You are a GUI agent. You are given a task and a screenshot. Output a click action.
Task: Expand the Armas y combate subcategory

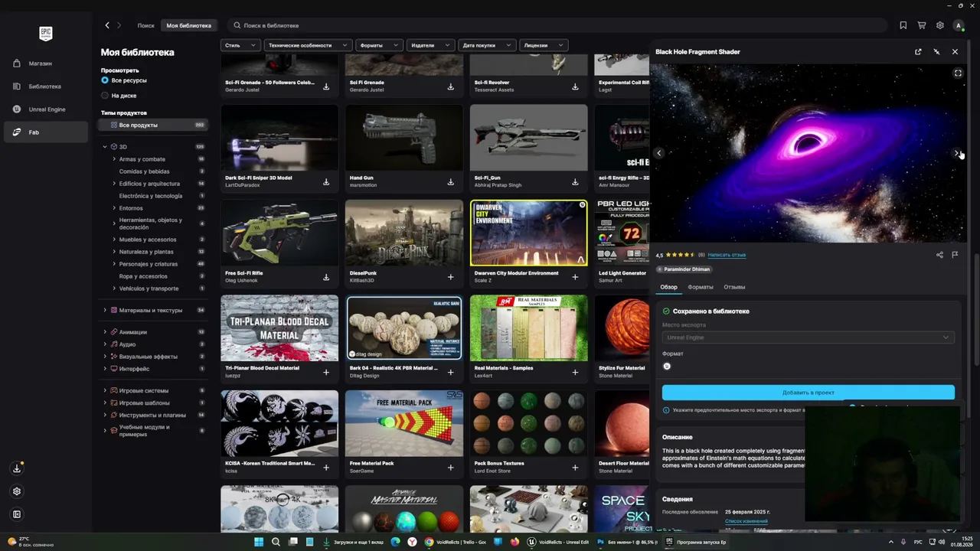[114, 159]
